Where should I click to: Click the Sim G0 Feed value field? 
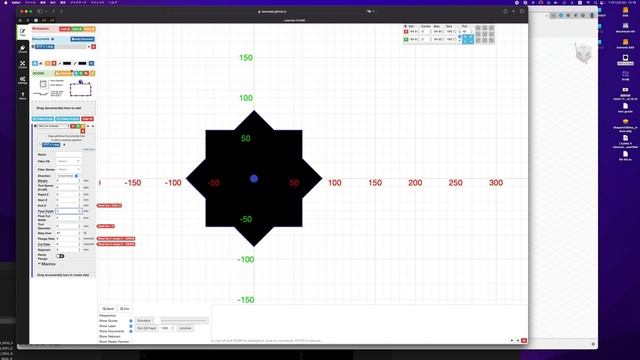167,328
